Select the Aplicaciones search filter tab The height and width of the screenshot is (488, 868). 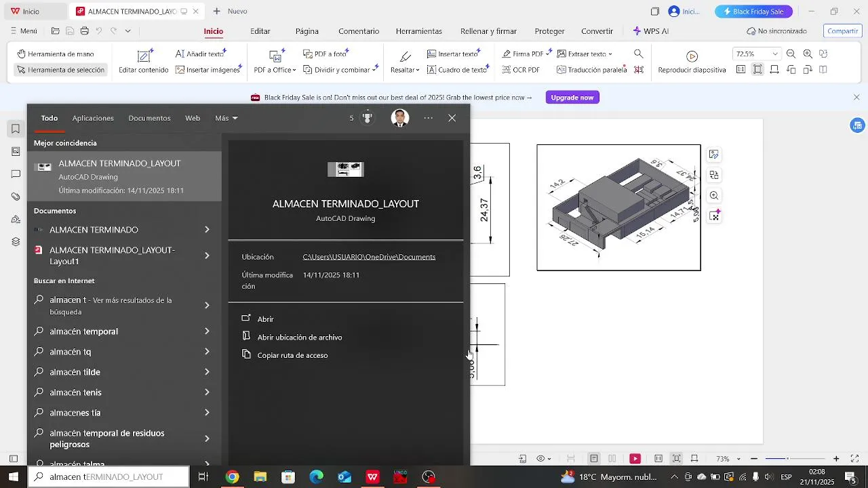tap(93, 118)
